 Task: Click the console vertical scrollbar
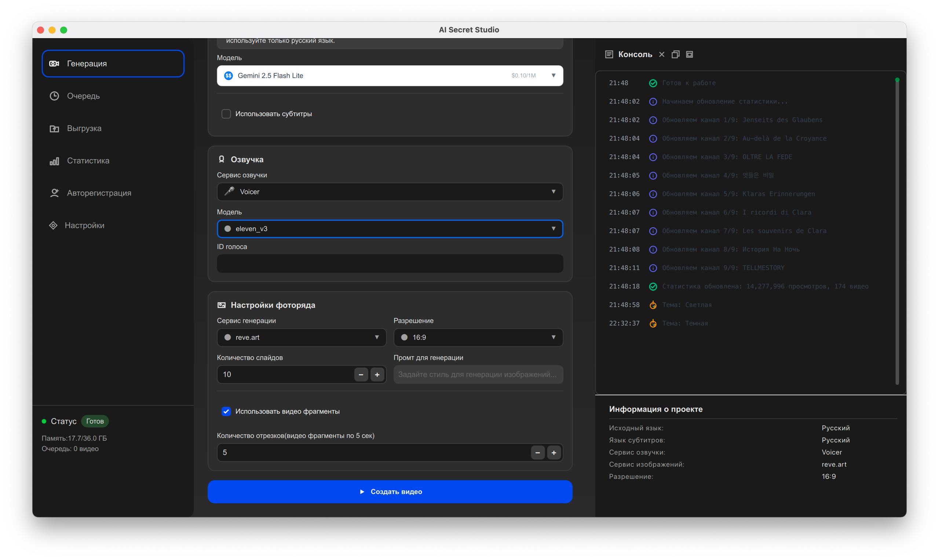click(897, 232)
